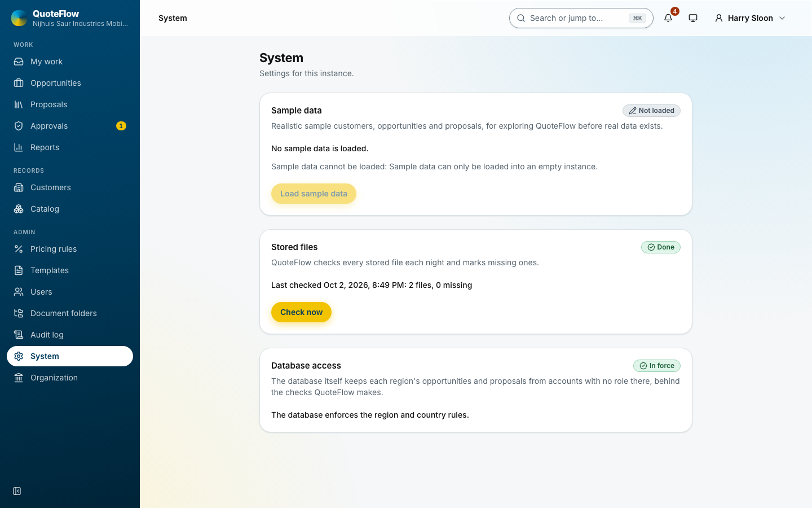Click the Proposals sidebar icon

[x=19, y=104]
